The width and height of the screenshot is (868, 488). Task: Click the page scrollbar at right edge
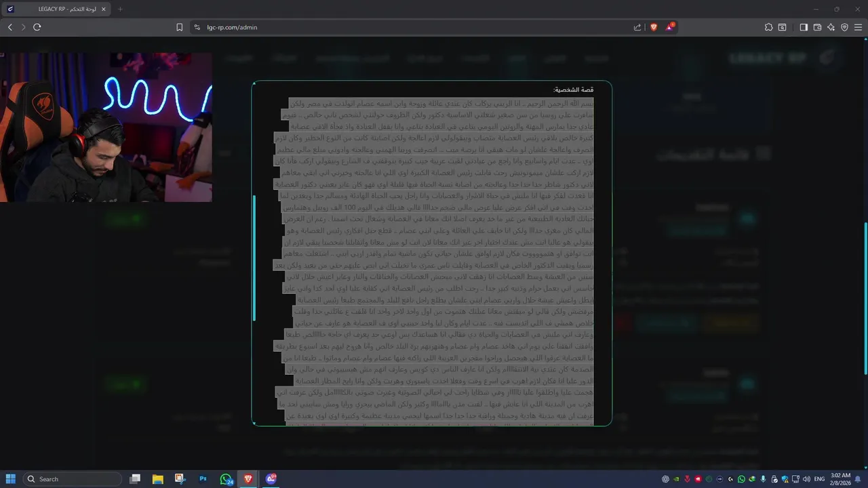pos(865,298)
